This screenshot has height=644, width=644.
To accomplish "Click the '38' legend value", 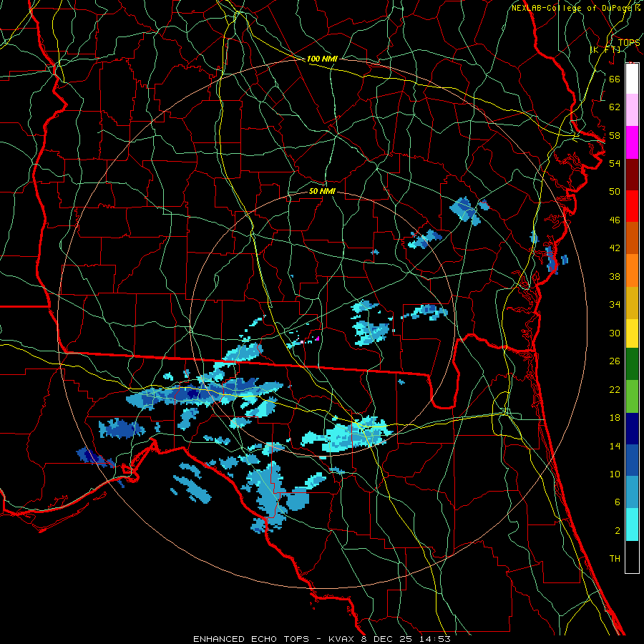I will click(615, 276).
